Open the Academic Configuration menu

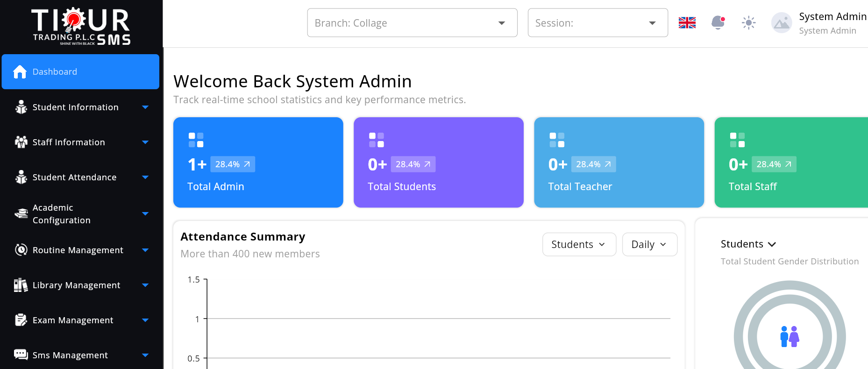(x=80, y=213)
